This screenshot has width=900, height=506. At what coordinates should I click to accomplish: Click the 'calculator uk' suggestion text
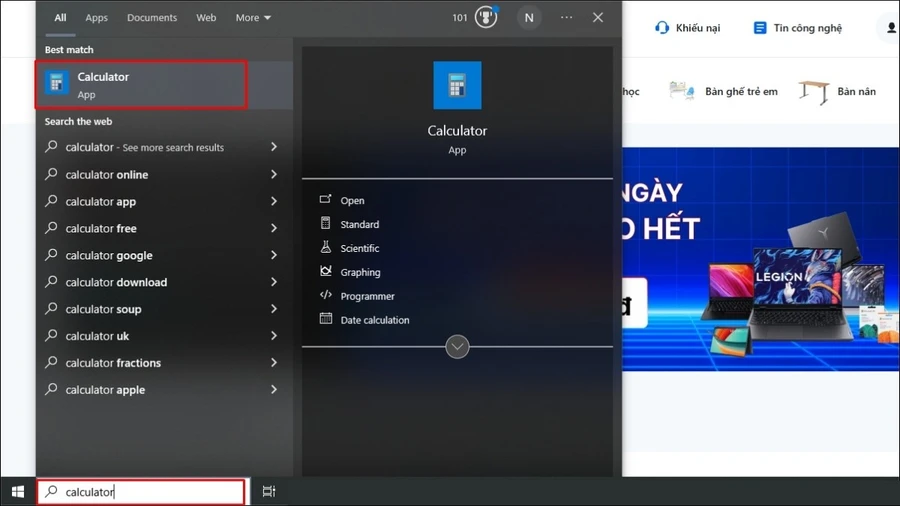(97, 336)
